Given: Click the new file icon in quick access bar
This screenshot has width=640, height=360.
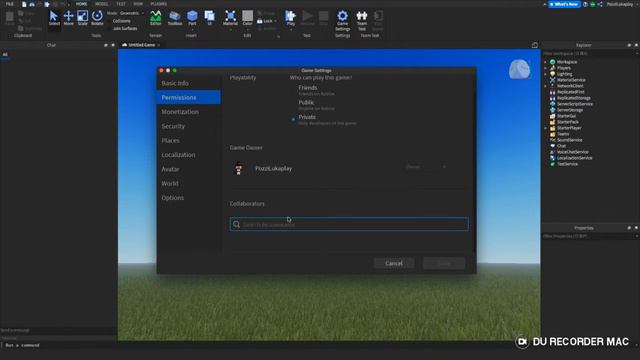Looking at the screenshot, I should point(24,4).
